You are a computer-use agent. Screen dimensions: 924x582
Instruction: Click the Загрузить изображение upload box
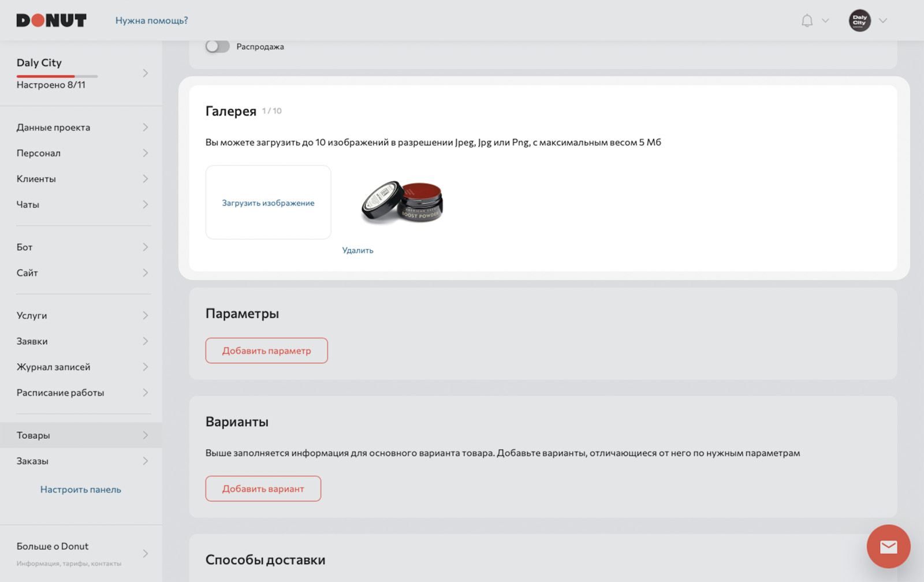pos(268,203)
